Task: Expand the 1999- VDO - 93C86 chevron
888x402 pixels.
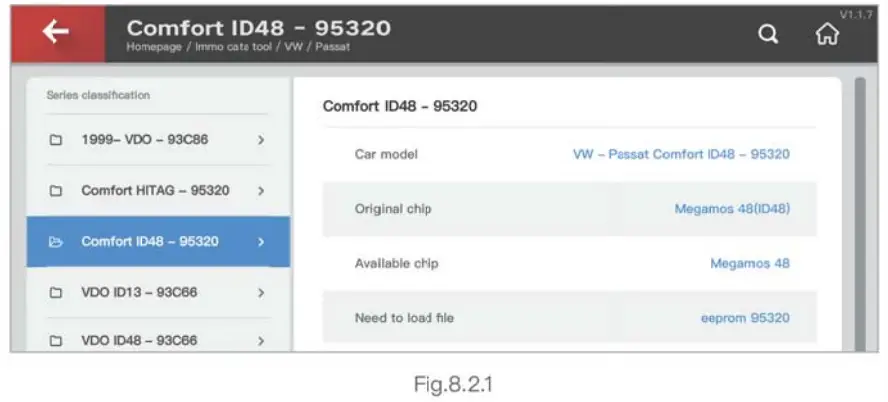Action: coord(261,141)
